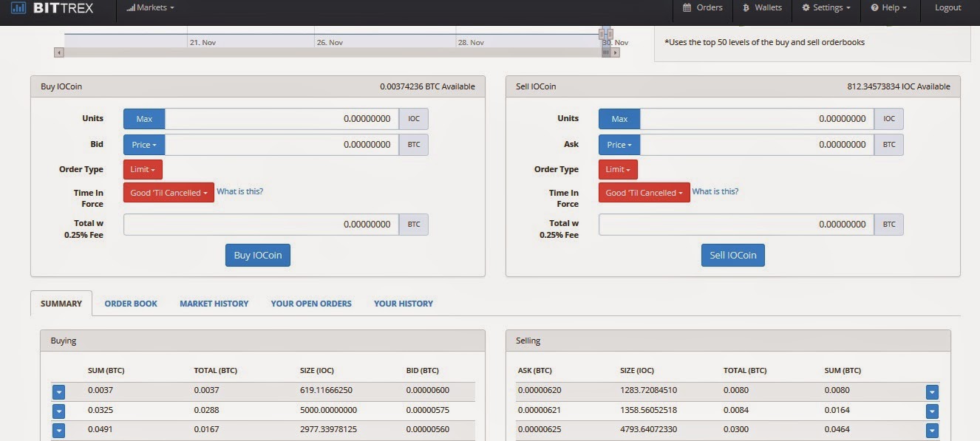980x441 pixels.
Task: Open the Orders page
Action: tap(703, 7)
